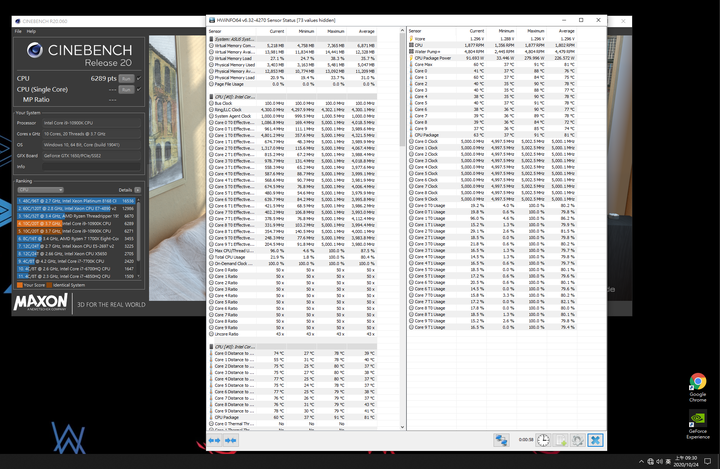Click the Core Max thermometer icon

411,65
